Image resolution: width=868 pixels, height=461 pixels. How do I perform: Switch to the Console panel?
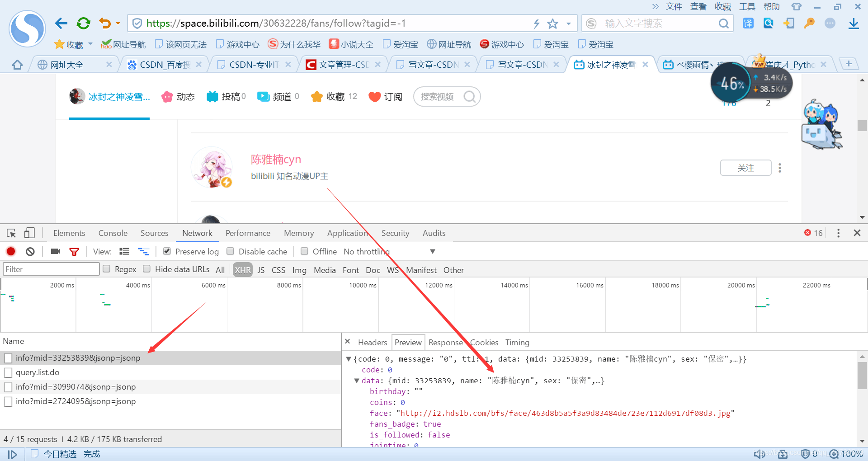(x=113, y=233)
